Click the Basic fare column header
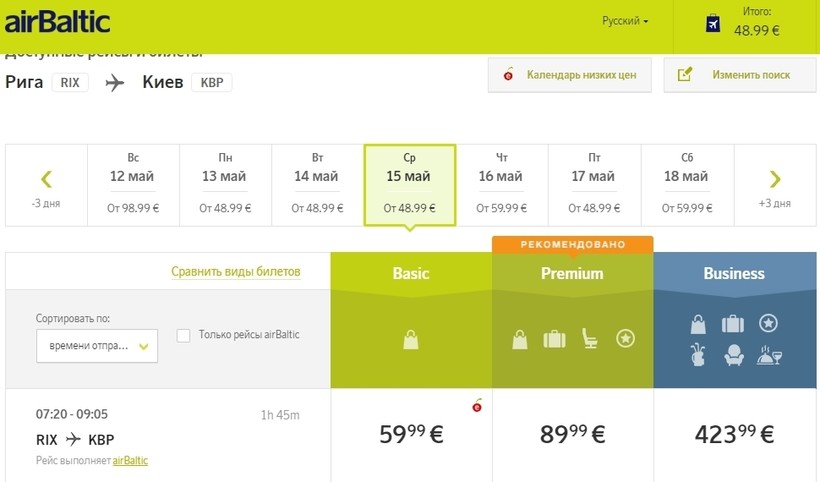This screenshot has width=820, height=482. click(411, 273)
